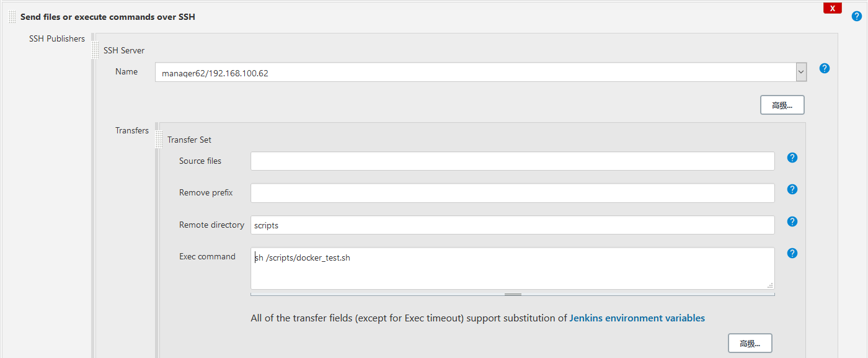Image resolution: width=868 pixels, height=358 pixels.
Task: Click 高级 button below Jenkins variables note
Action: 750,343
